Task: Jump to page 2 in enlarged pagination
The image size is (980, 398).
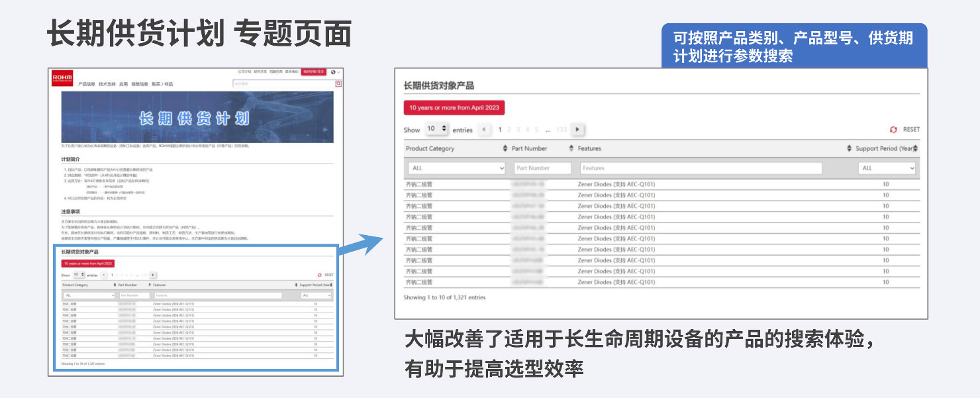Action: [509, 130]
